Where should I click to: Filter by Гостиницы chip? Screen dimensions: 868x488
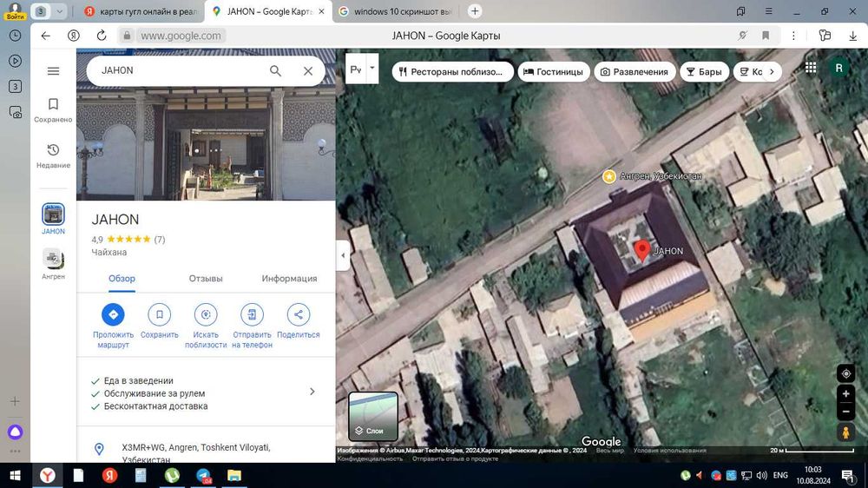click(x=553, y=71)
